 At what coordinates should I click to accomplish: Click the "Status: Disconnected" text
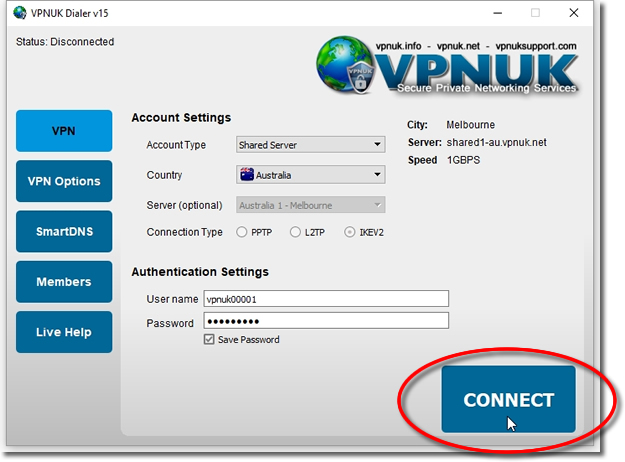coord(65,42)
